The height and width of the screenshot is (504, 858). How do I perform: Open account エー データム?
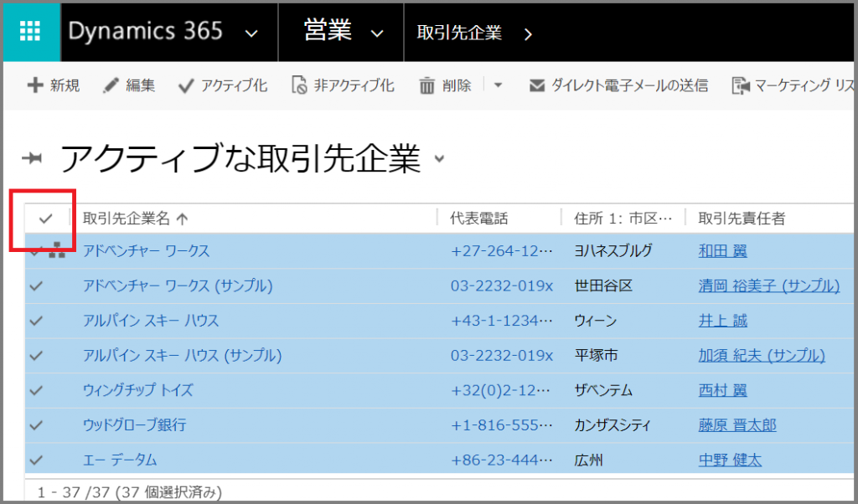[x=120, y=460]
